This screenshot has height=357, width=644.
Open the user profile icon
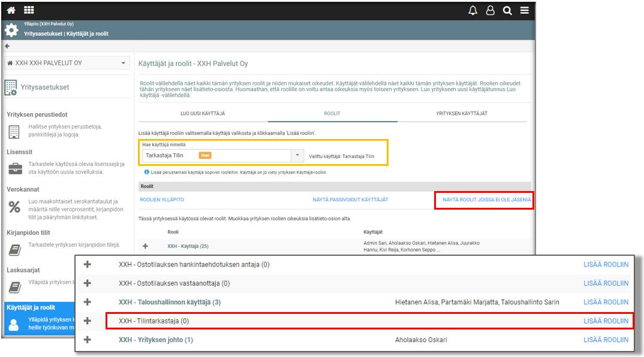tap(490, 10)
